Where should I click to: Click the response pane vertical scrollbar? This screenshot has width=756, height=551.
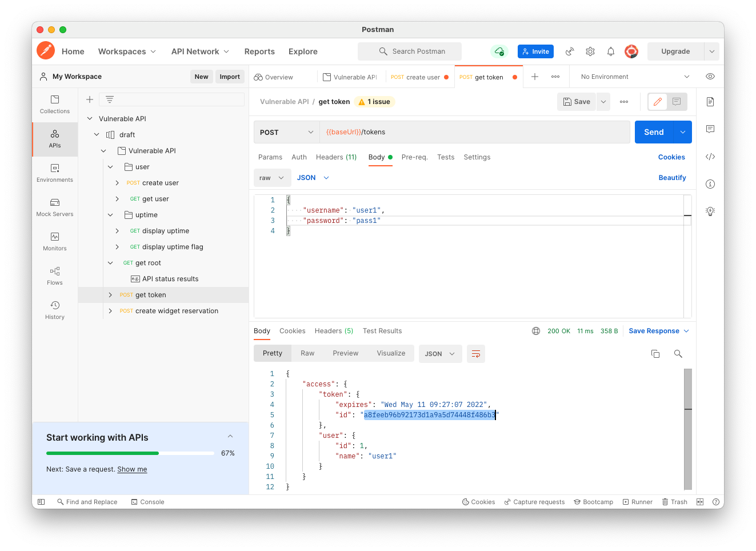(688, 429)
